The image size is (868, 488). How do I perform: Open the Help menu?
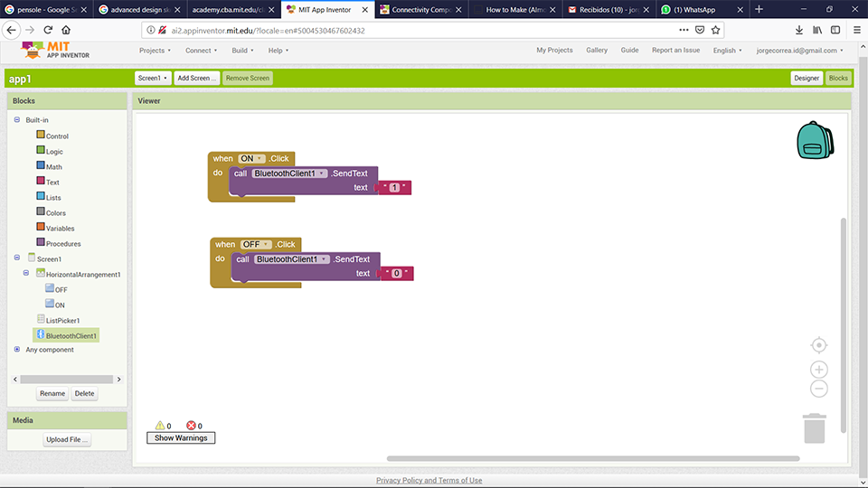[x=278, y=51]
